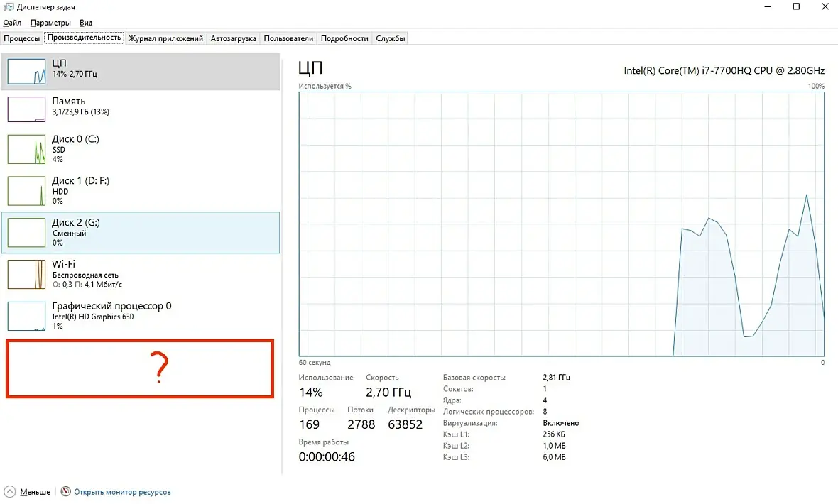The image size is (838, 504).
Task: Open the Параметры menu
Action: (50, 23)
